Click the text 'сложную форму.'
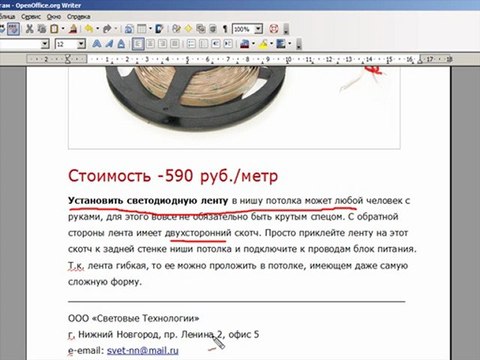This screenshot has height=360, width=480. [105, 282]
